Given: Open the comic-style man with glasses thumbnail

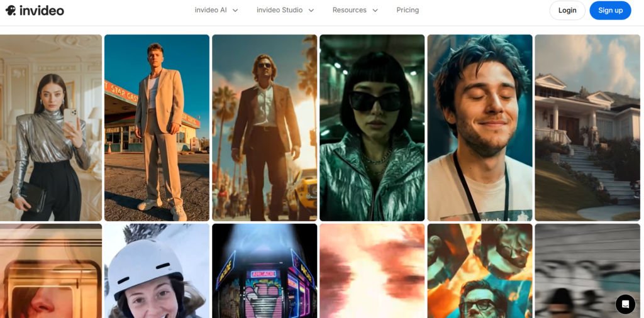Looking at the screenshot, I should pyautogui.click(x=479, y=271).
